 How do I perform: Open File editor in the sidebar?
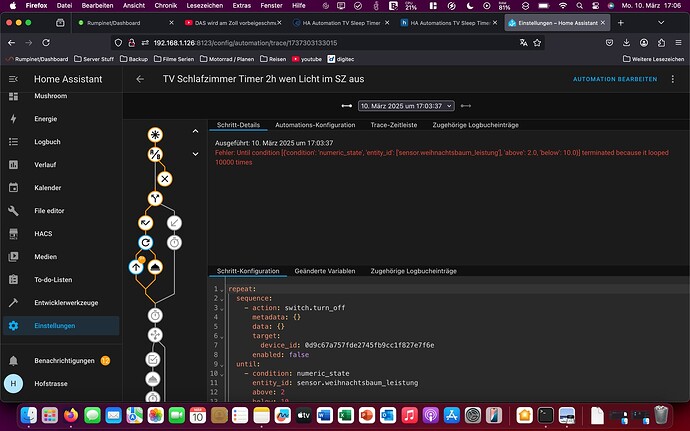(61, 211)
